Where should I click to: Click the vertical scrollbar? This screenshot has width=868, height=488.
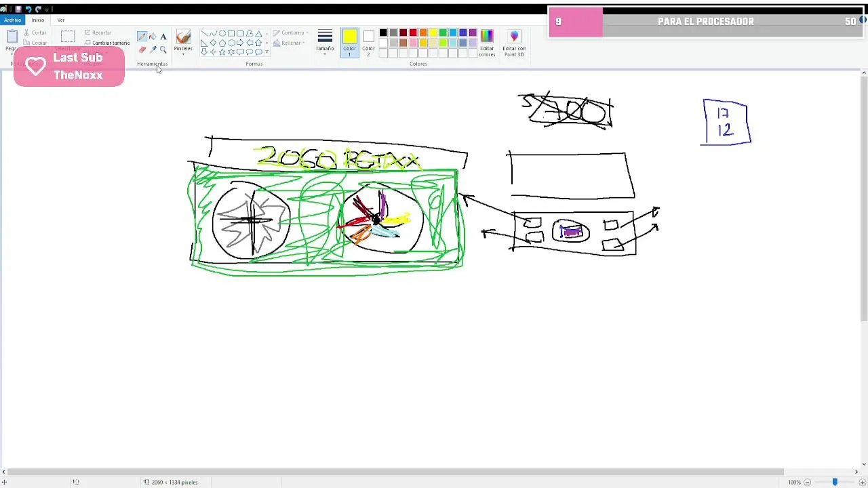[x=863, y=198]
